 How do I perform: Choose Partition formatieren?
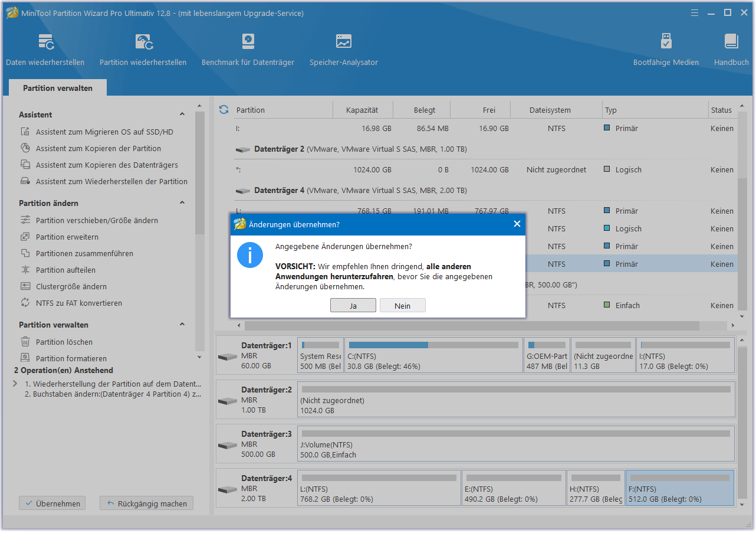coord(71,359)
